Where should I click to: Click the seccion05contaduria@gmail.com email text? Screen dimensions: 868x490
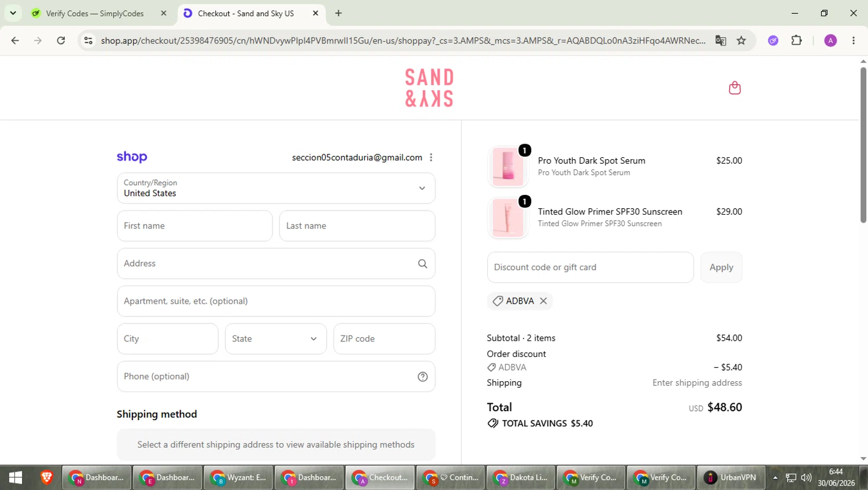pyautogui.click(x=357, y=157)
